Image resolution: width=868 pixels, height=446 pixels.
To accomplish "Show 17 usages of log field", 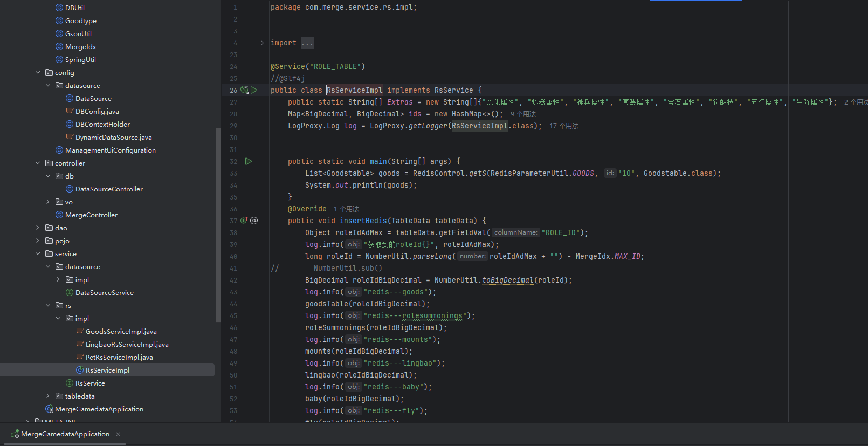I will click(x=564, y=126).
